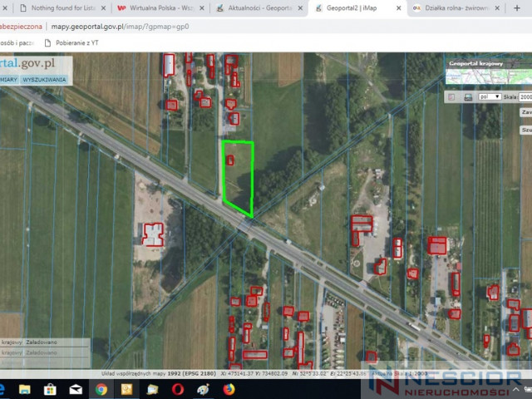Open Opera from the taskbar

point(178,389)
